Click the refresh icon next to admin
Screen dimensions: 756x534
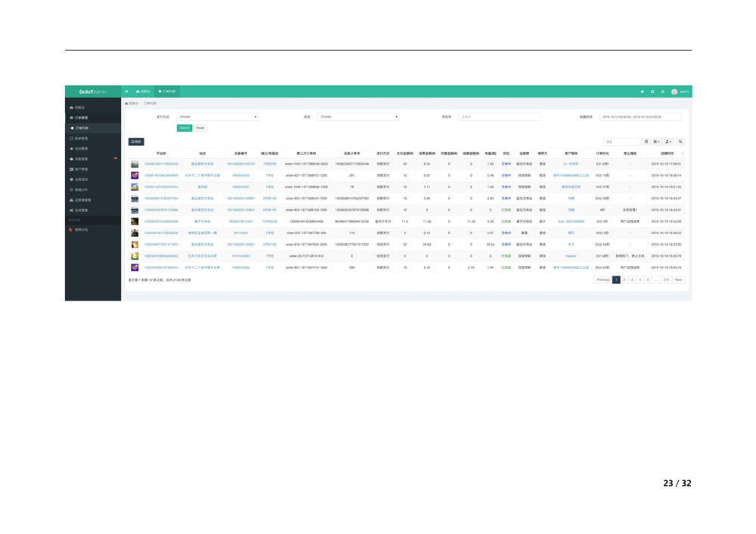tap(662, 91)
